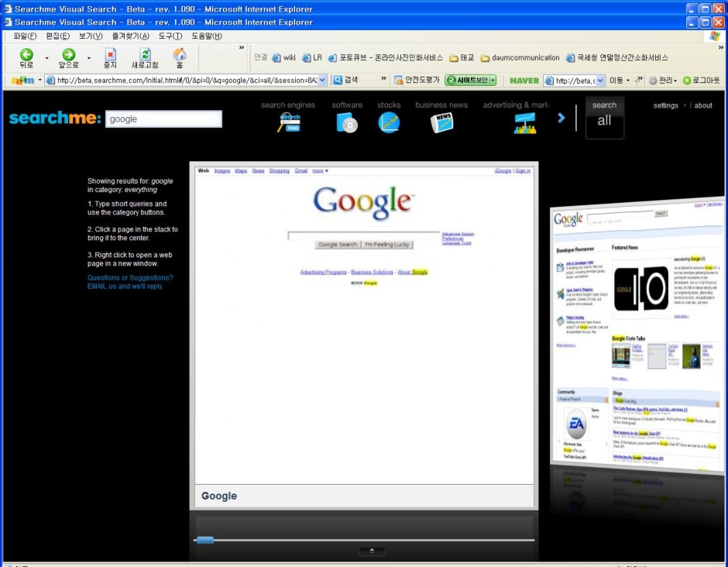728x567 pixels.
Task: Open the 파일(F) menu
Action: 25,36
